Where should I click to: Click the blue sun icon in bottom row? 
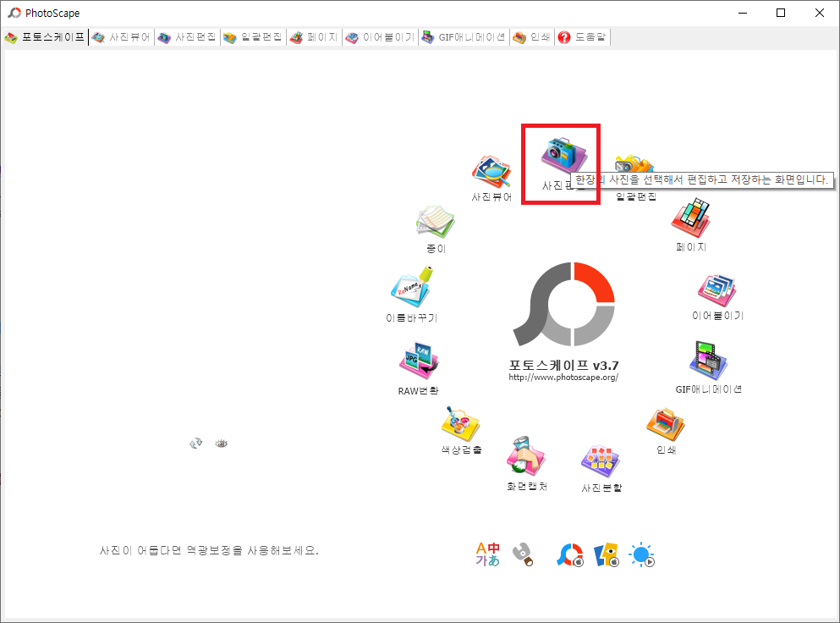click(x=642, y=555)
